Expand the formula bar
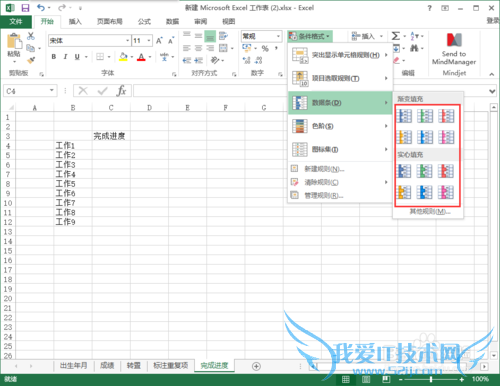500x386 pixels. (492, 91)
